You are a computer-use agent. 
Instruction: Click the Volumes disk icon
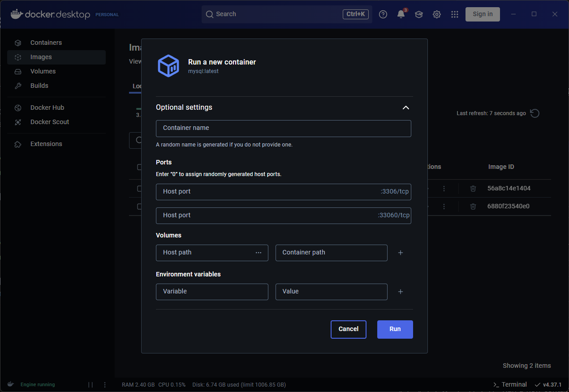tap(18, 72)
